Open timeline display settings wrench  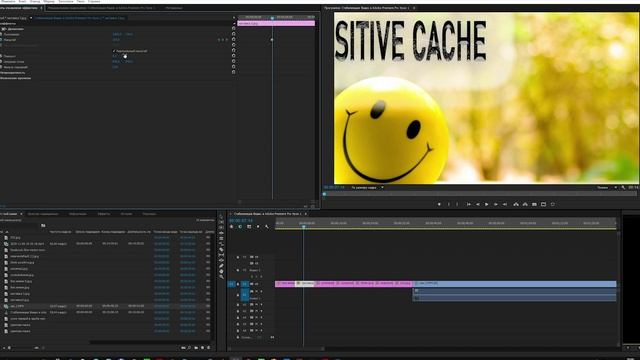(x=267, y=227)
